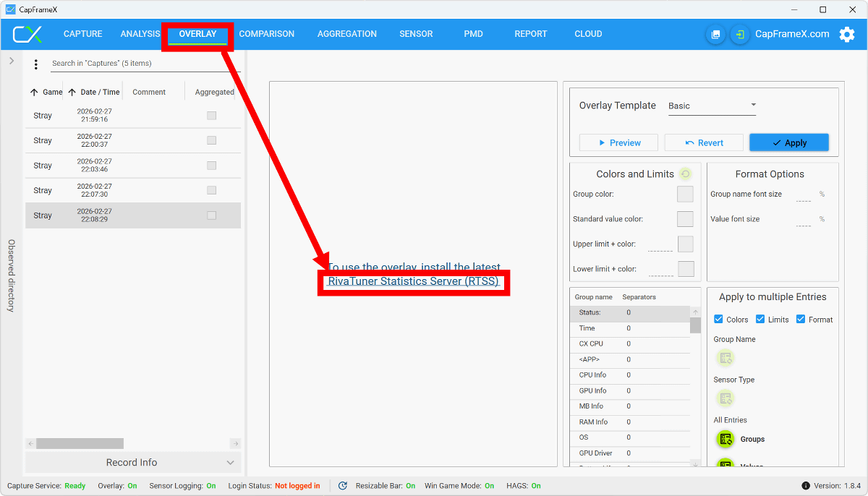
Task: Disable the Format checkbox
Action: (x=801, y=320)
